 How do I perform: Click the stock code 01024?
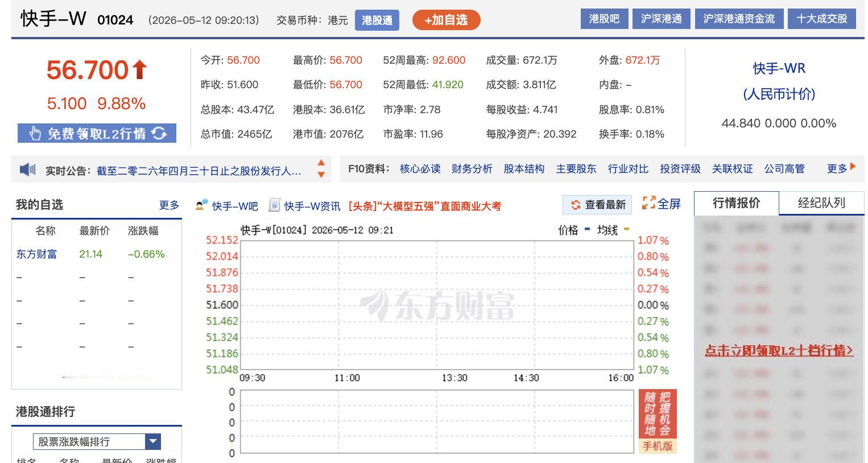point(115,20)
